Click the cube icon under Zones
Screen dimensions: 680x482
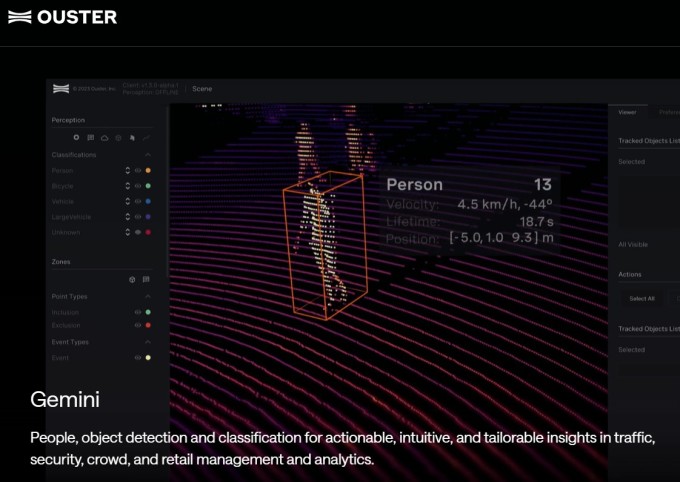pyautogui.click(x=132, y=279)
